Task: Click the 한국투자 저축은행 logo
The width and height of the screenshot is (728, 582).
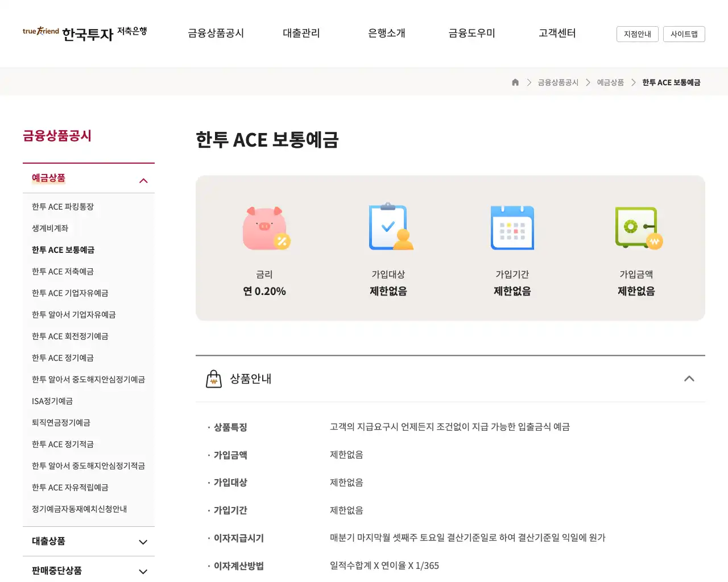Action: coord(85,34)
